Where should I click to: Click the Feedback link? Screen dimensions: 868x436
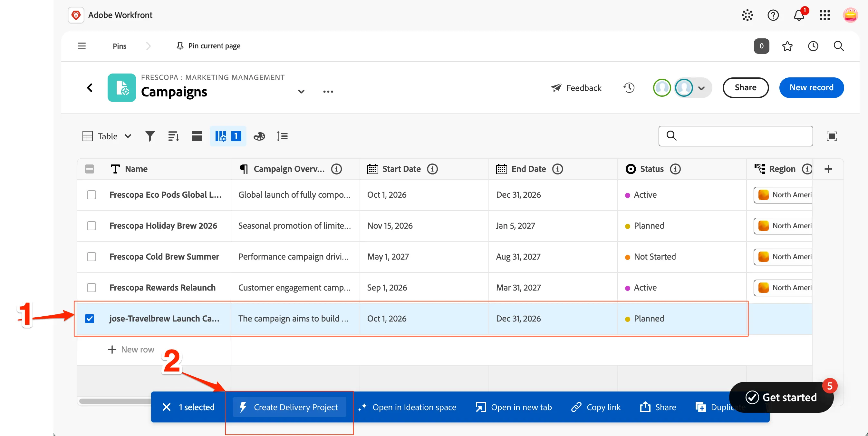pyautogui.click(x=576, y=88)
